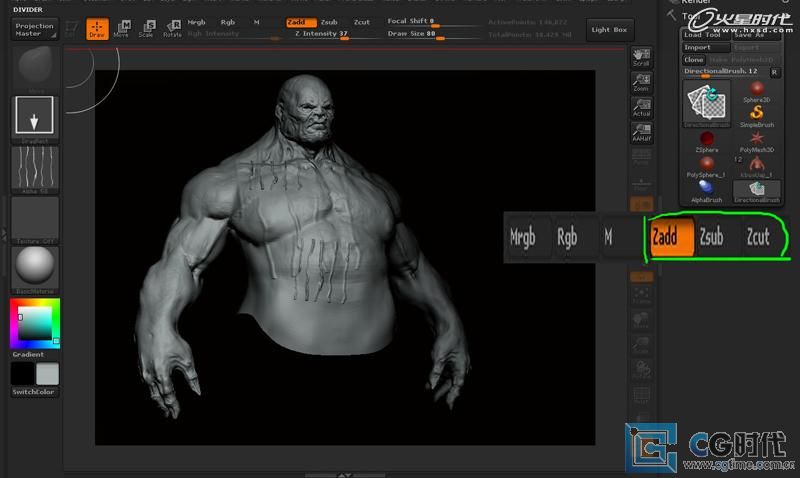
Task: Open the Alpha 58 selector
Action: coord(35,169)
